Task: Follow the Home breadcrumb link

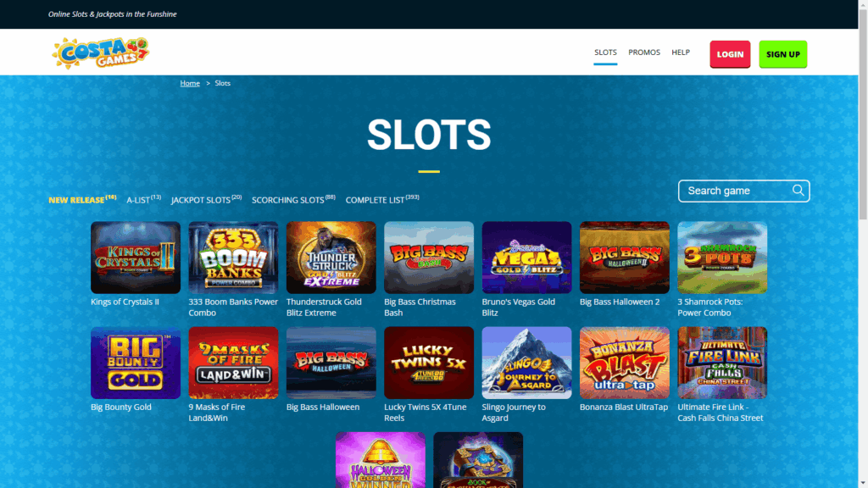Action: coord(190,83)
